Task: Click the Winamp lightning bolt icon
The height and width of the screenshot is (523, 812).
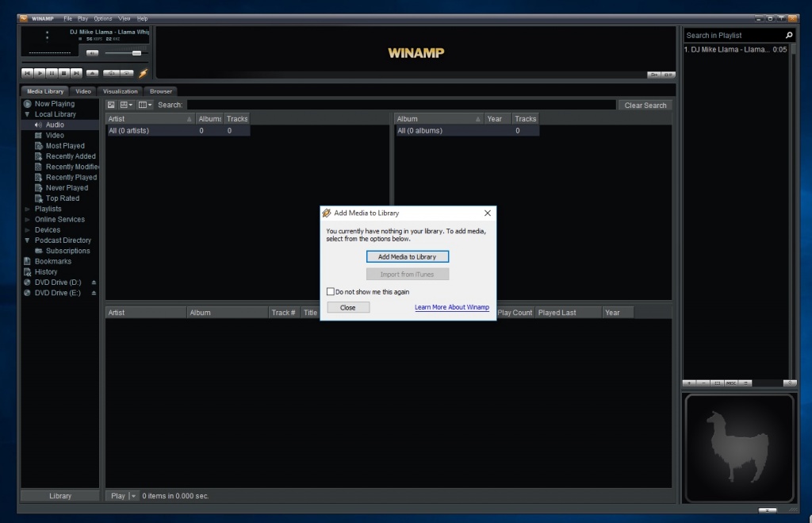Action: (142, 74)
